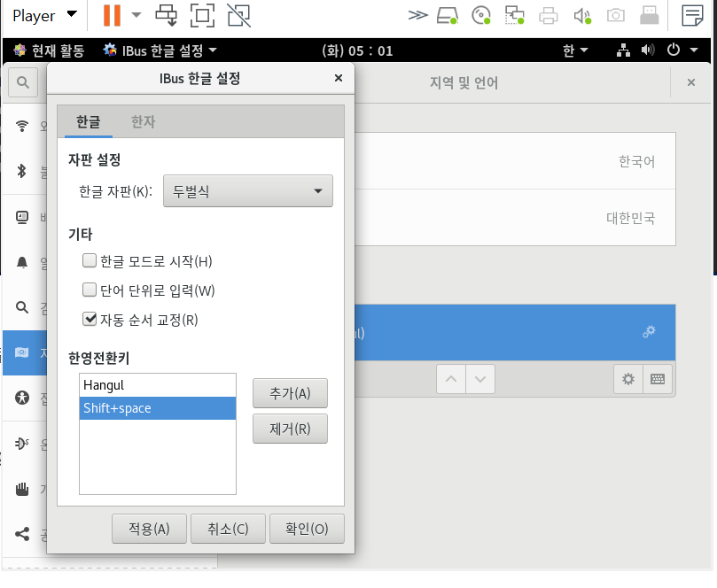Select the Wi-Fi icon in Settings sidebar
Image resolution: width=717 pixels, height=588 pixels.
point(22,126)
